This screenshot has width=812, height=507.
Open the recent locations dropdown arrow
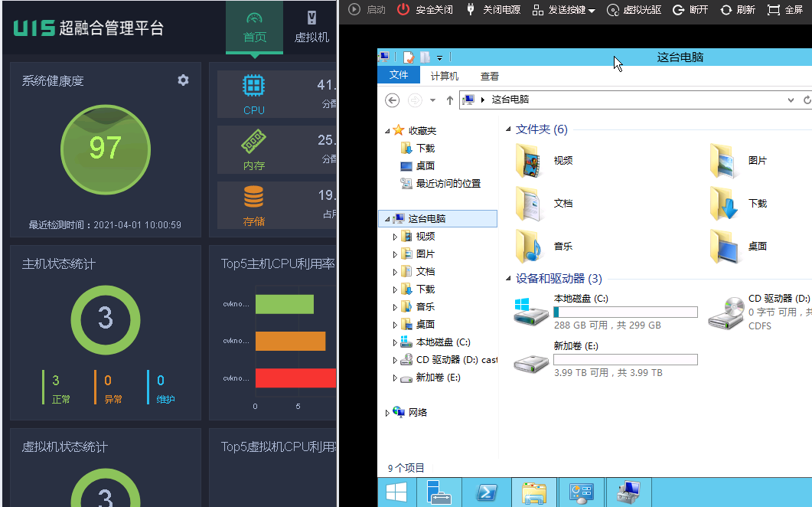tap(432, 100)
